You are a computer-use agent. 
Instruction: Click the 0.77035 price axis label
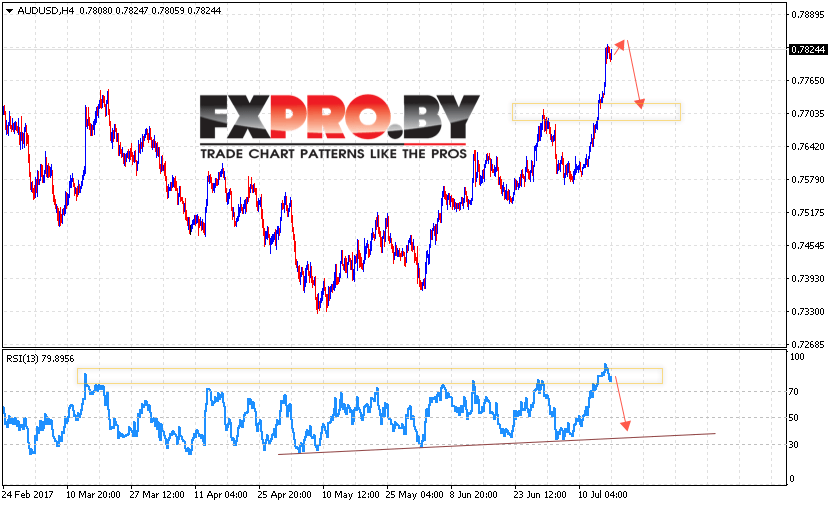point(808,113)
